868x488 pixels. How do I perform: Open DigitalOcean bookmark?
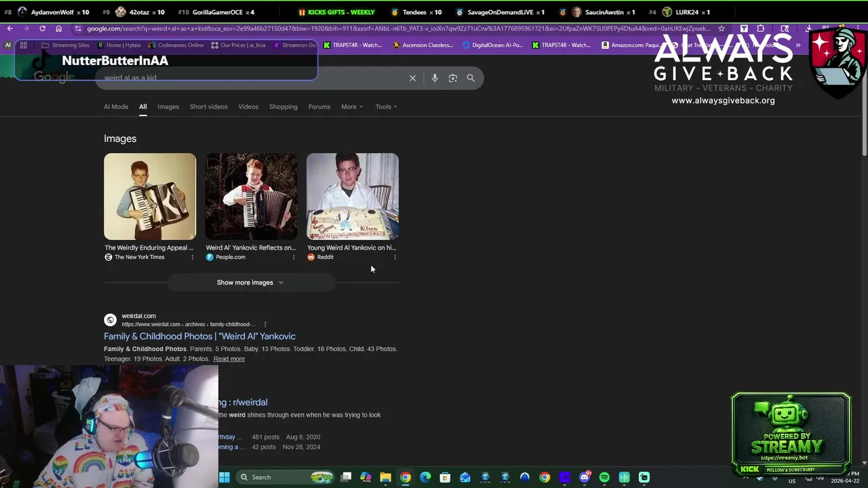492,45
